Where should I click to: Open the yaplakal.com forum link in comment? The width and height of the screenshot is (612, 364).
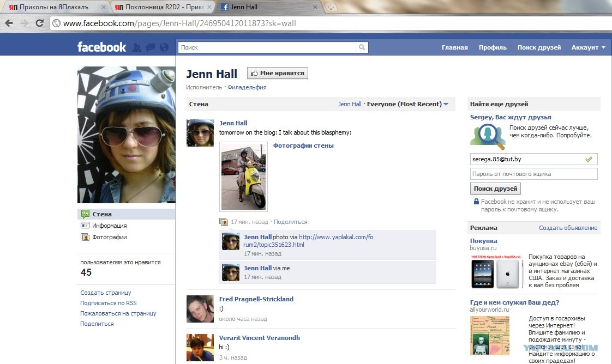tap(308, 241)
